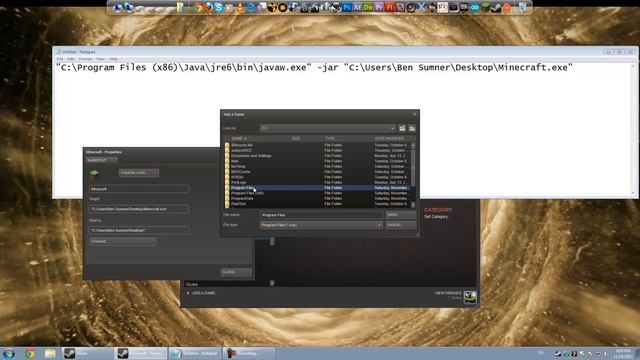Click the plus icon beside ADD A GAME
This screenshot has height=360, width=640.
coord(188,293)
